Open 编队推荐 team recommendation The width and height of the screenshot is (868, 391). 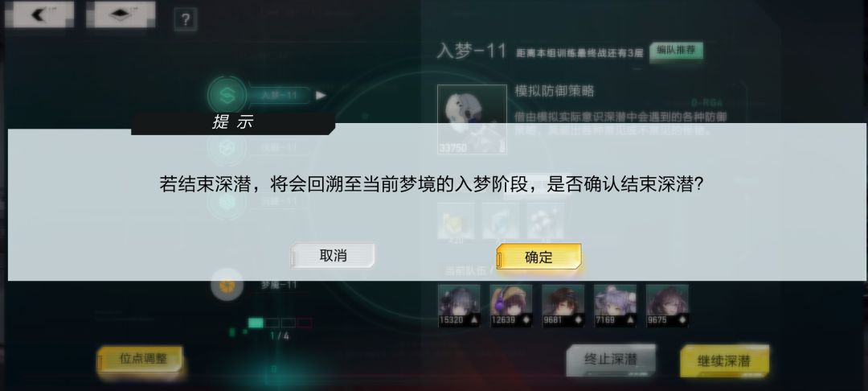tap(676, 51)
